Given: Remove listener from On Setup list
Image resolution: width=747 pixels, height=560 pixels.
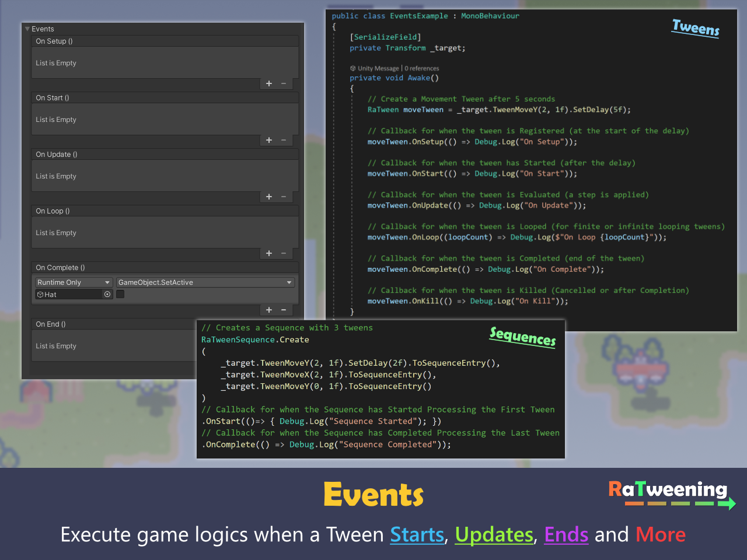Looking at the screenshot, I should tap(284, 83).
